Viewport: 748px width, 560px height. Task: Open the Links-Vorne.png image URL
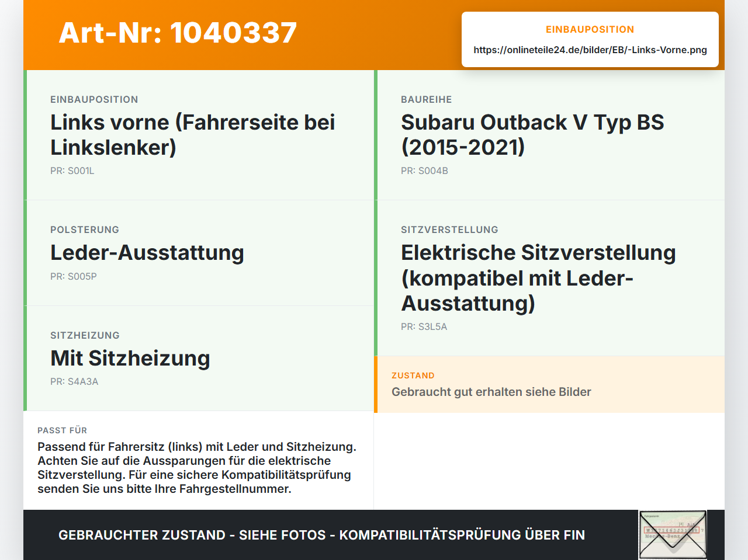point(590,50)
